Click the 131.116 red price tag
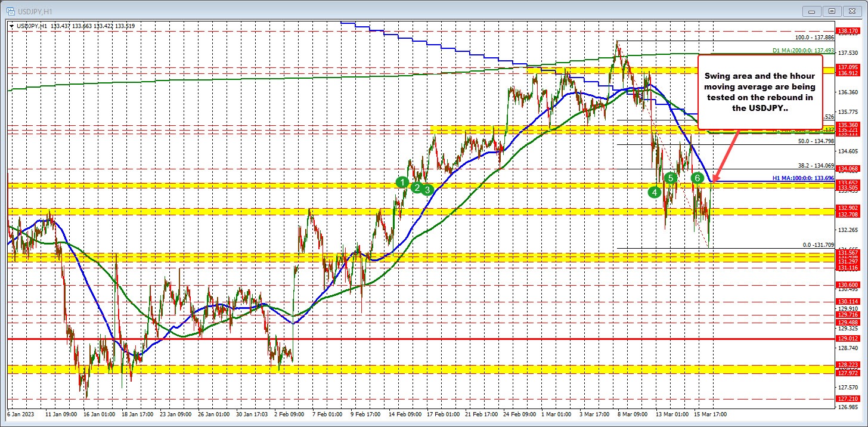Screen dimensions: 868x427 coord(848,268)
